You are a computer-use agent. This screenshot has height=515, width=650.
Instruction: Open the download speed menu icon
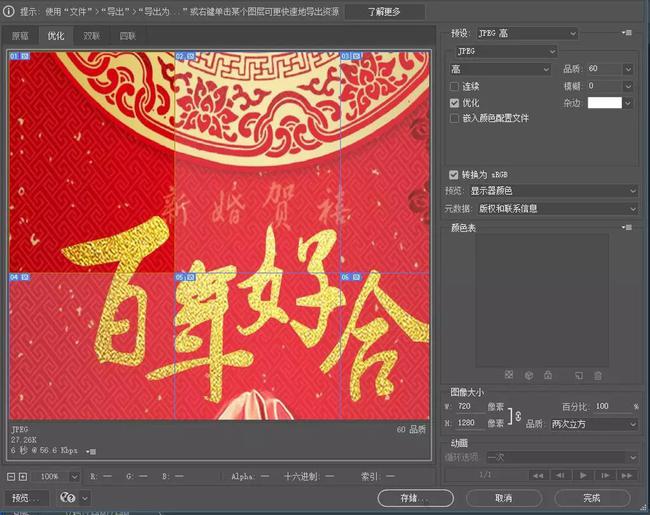tap(92, 451)
